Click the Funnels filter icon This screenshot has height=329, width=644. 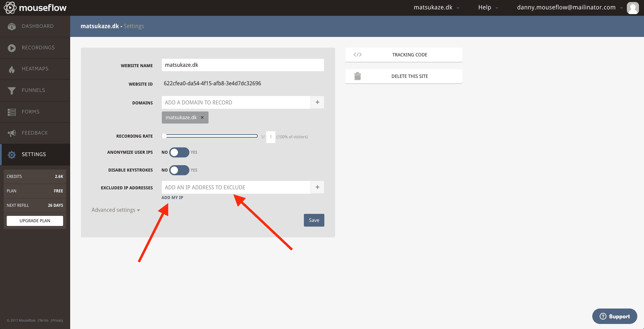[12, 90]
